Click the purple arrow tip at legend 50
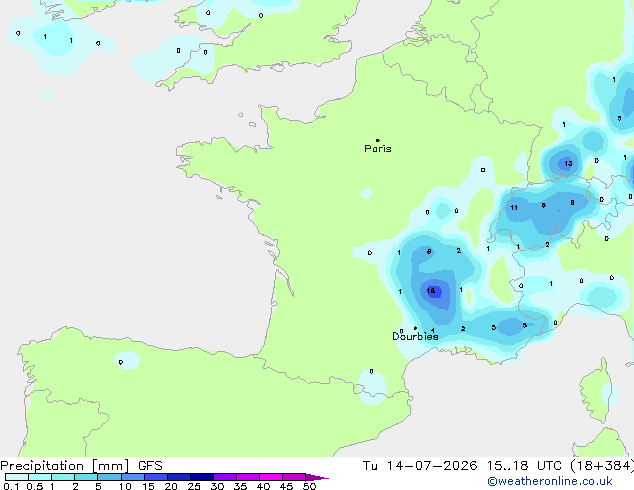This screenshot has height=490, width=634. (x=317, y=477)
